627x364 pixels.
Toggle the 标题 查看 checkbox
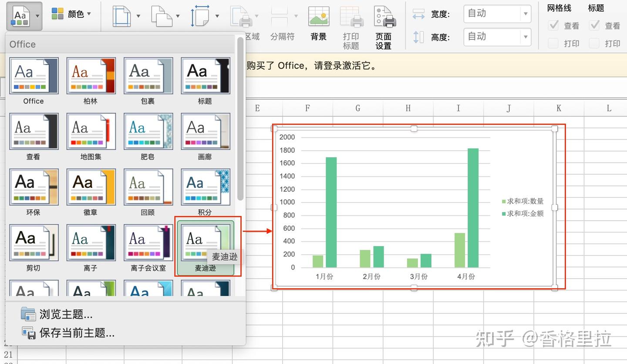pyautogui.click(x=594, y=25)
